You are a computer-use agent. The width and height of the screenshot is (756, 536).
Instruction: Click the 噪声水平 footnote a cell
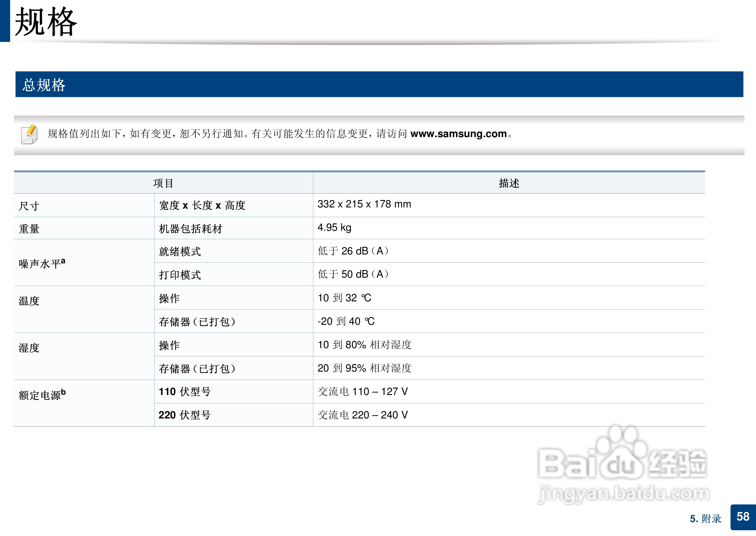(x=42, y=263)
